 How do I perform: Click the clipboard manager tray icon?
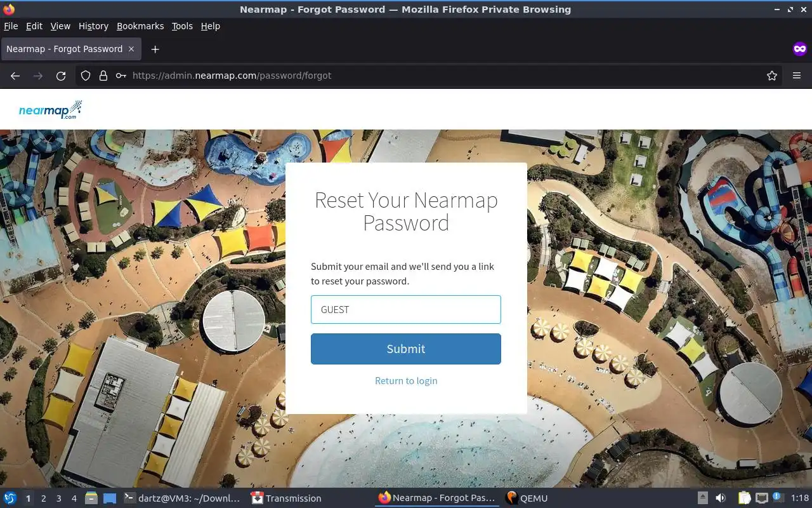tap(744, 498)
